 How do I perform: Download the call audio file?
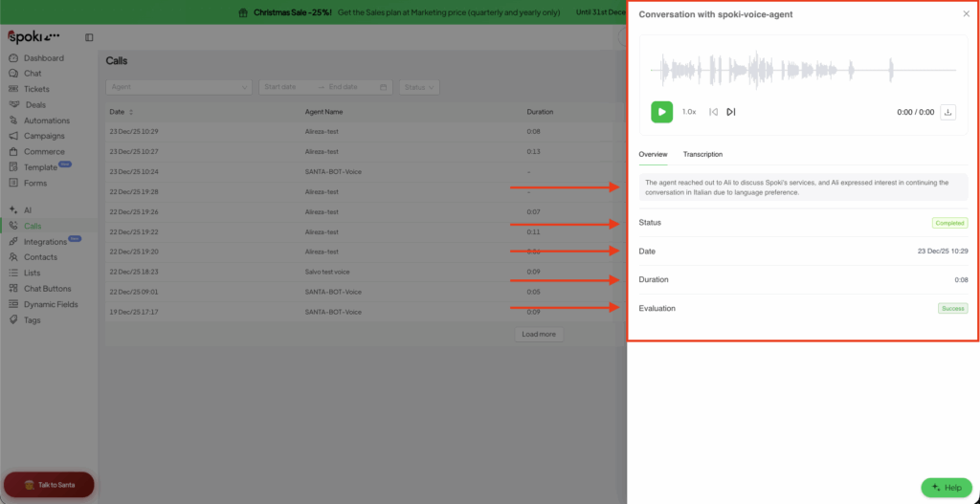point(948,112)
